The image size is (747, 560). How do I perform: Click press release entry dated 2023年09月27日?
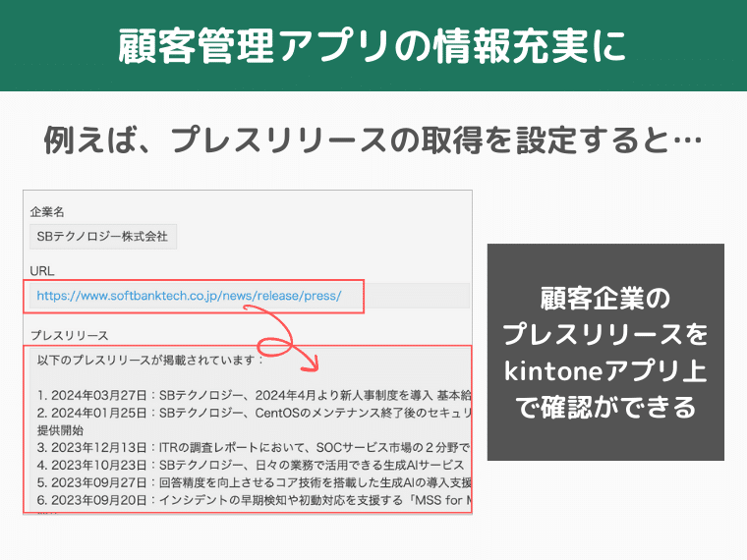[254, 482]
